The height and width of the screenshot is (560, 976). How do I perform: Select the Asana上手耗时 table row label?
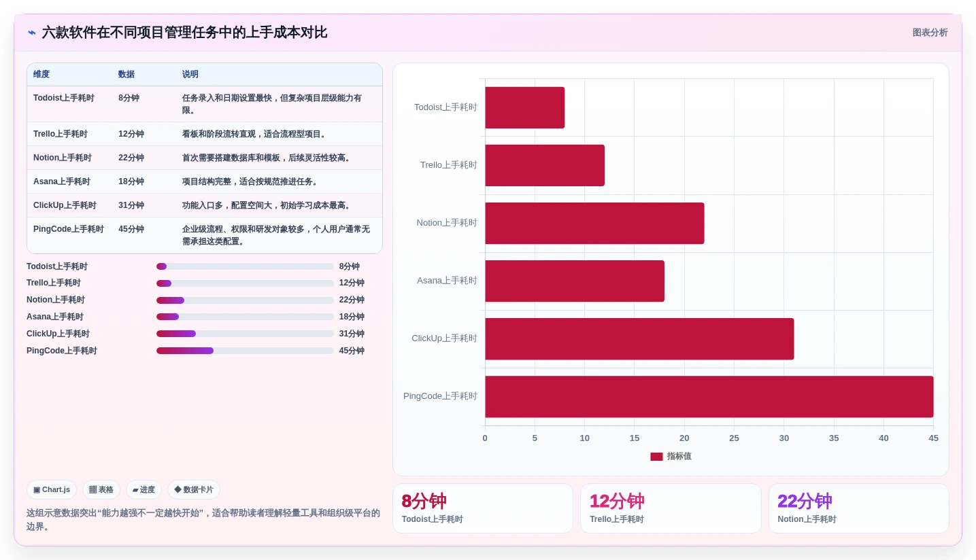(62, 181)
